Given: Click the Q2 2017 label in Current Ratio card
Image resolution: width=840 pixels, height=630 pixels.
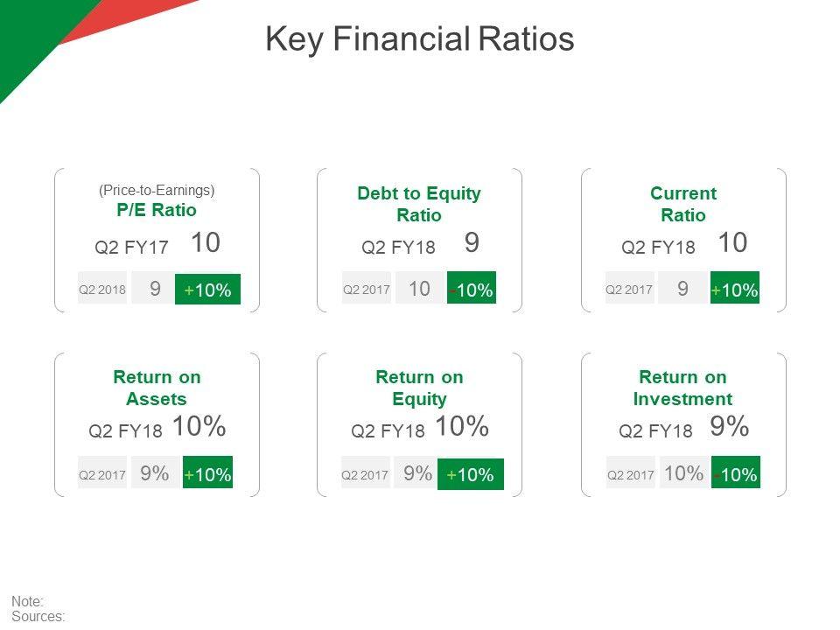Looking at the screenshot, I should click(x=629, y=289).
